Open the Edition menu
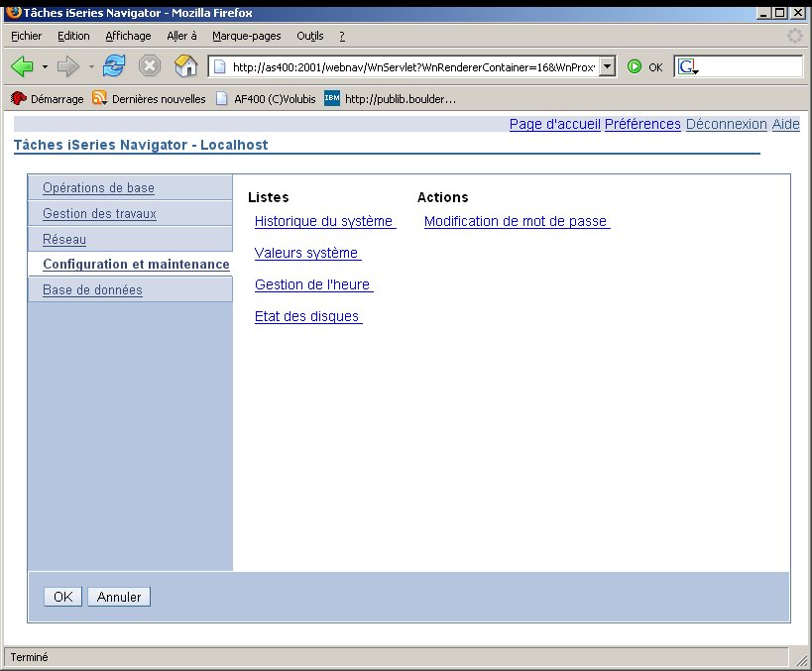The width and height of the screenshot is (812, 671). (73, 36)
